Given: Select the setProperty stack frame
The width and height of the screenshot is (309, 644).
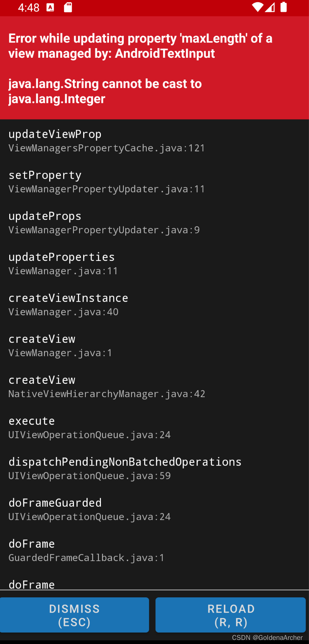Looking at the screenshot, I should pyautogui.click(x=154, y=182).
